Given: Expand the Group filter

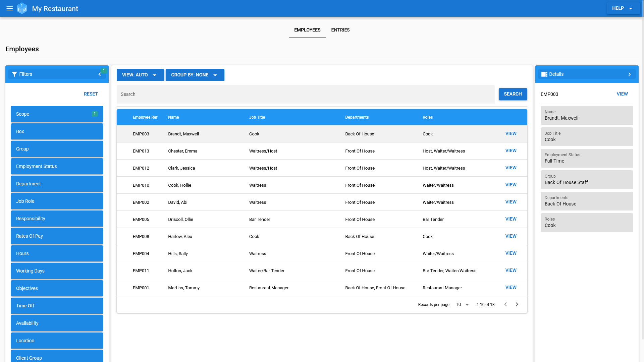Looking at the screenshot, I should [57, 149].
